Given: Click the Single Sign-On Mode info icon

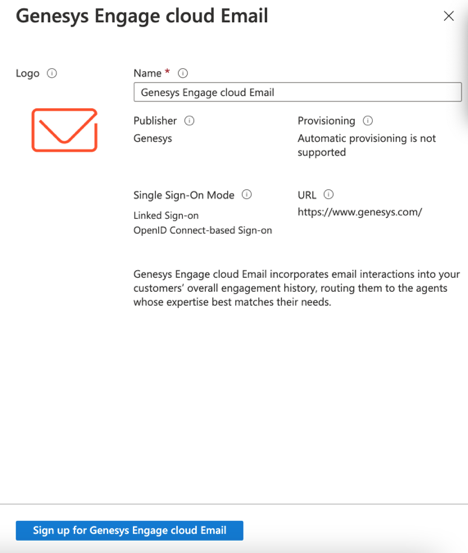Looking at the screenshot, I should 247,194.
